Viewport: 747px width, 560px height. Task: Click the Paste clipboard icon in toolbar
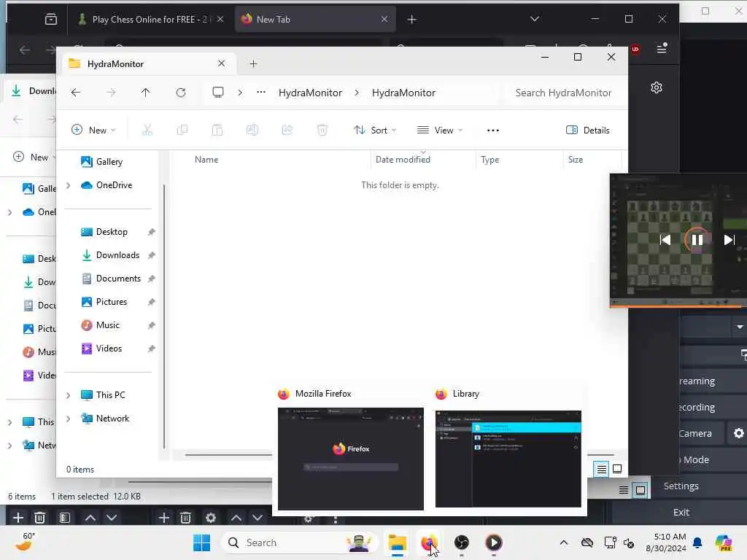pyautogui.click(x=217, y=130)
